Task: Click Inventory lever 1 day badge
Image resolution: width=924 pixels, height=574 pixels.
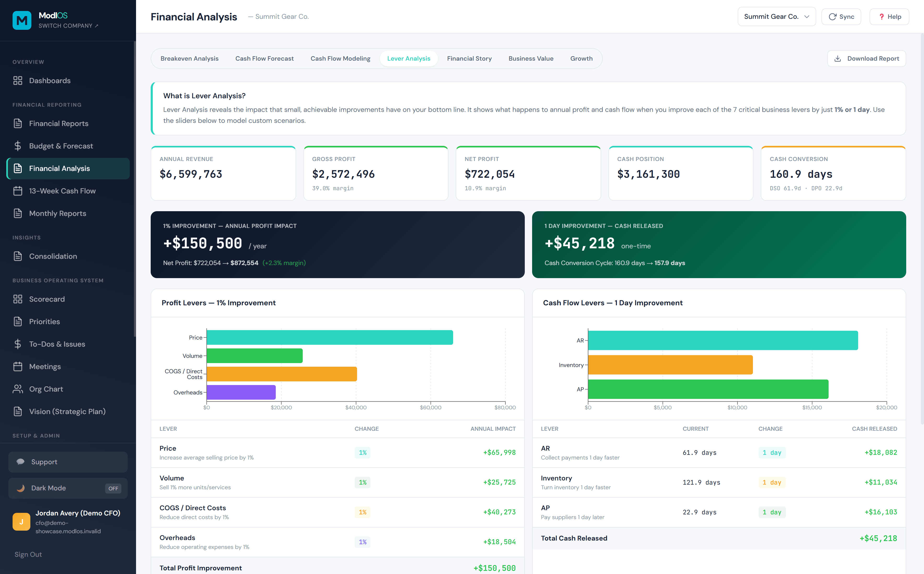Action: point(772,483)
